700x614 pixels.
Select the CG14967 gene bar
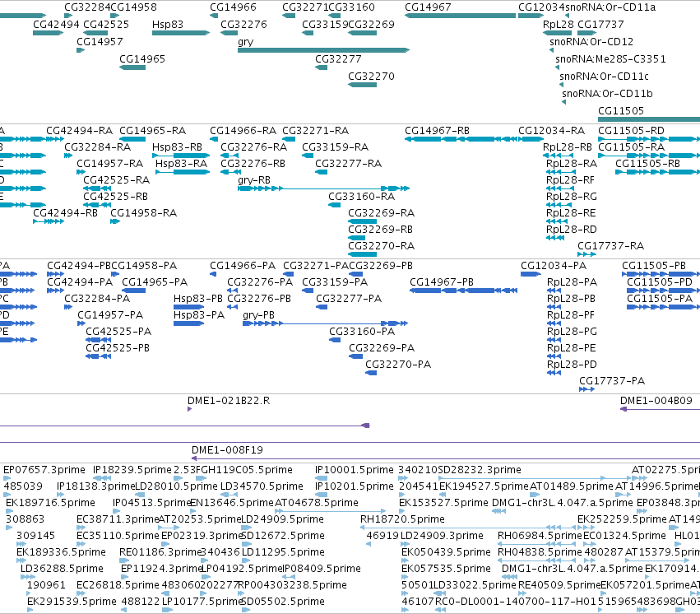[461, 16]
